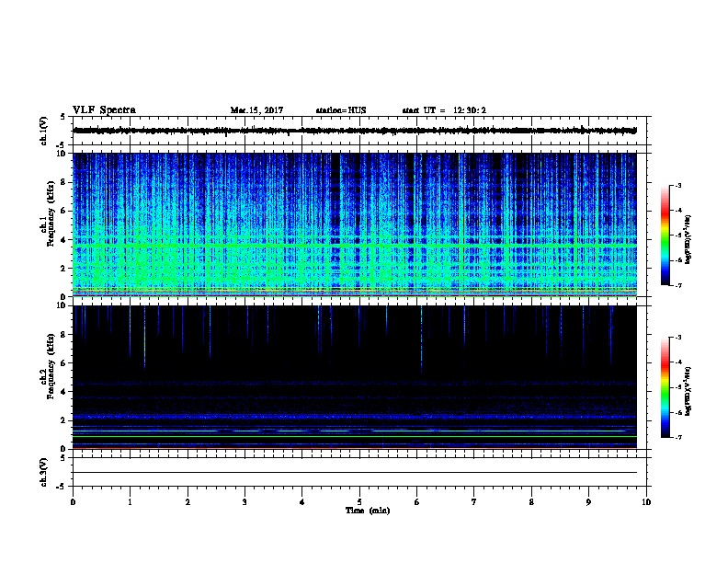Screen dimensions: 728x563
Task: Click the ch.2 frequency axis tick "8"
Action: click(x=63, y=335)
